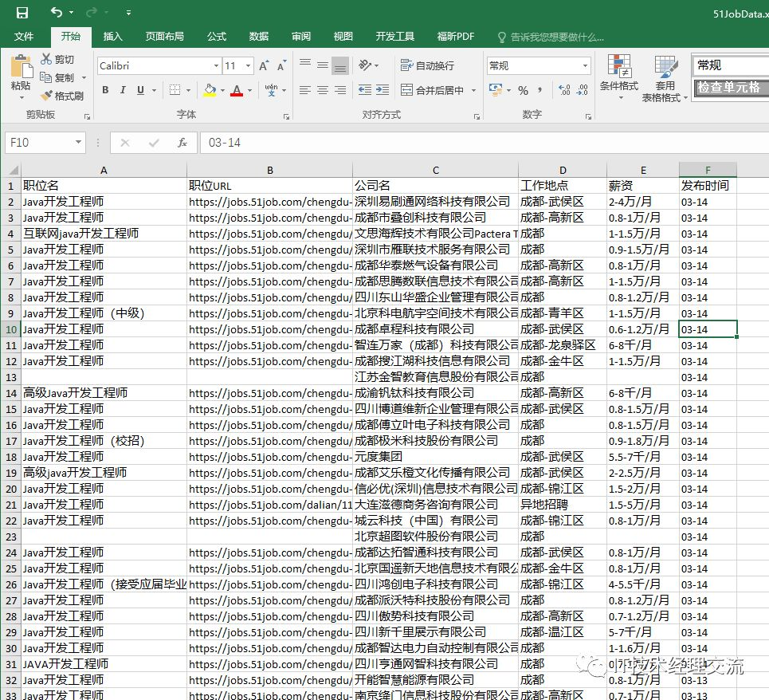Switch to 数据 tab
The width and height of the screenshot is (769, 700).
258,37
